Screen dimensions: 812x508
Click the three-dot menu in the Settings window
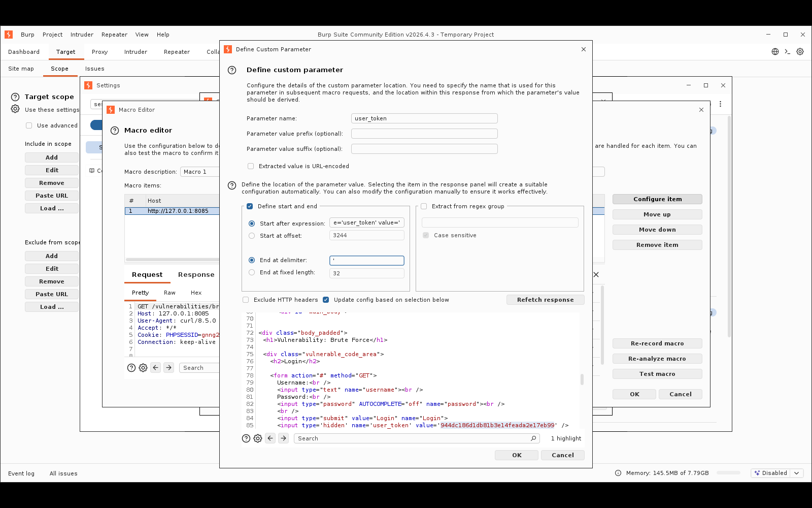tap(720, 104)
